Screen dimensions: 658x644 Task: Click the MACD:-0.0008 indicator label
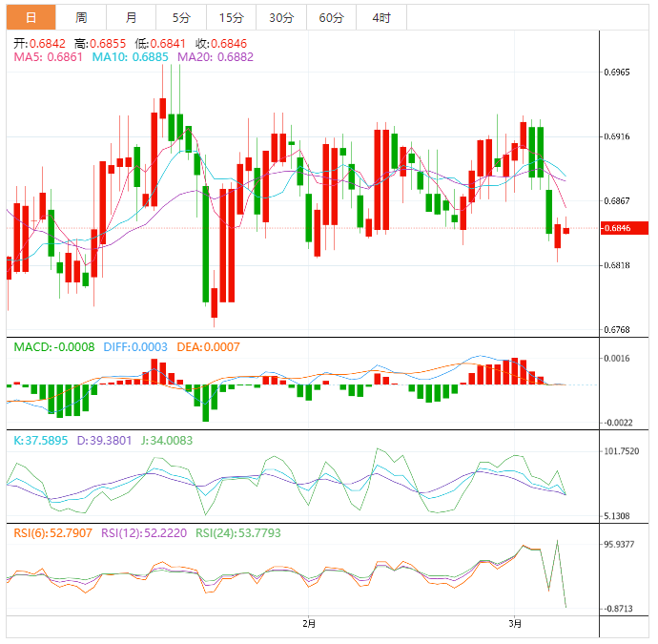(54, 347)
